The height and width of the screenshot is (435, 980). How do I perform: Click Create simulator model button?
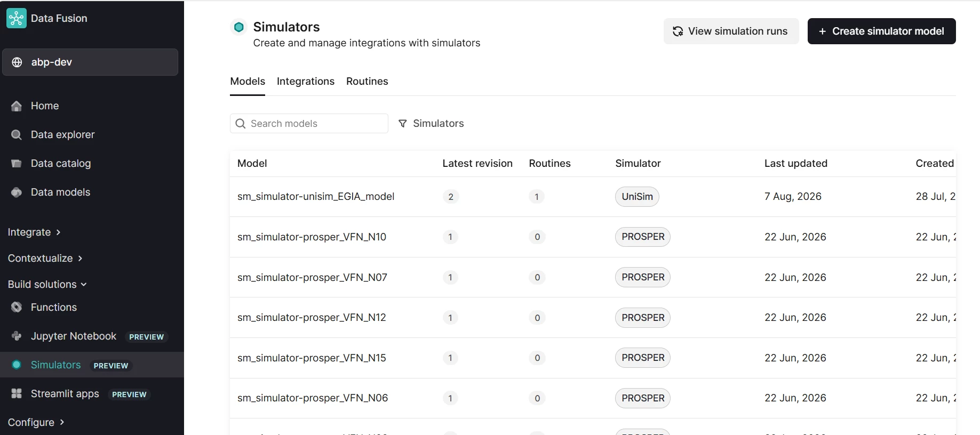click(881, 31)
